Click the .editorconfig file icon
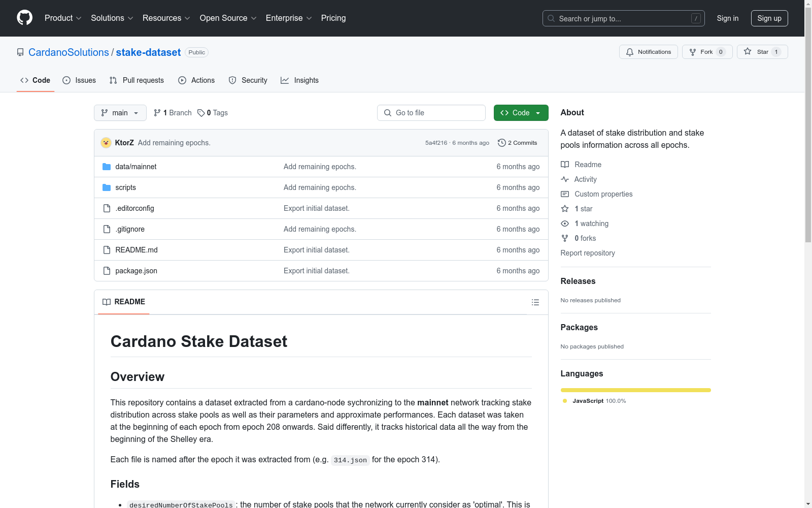Viewport: 812px width, 508px height. pyautogui.click(x=107, y=208)
